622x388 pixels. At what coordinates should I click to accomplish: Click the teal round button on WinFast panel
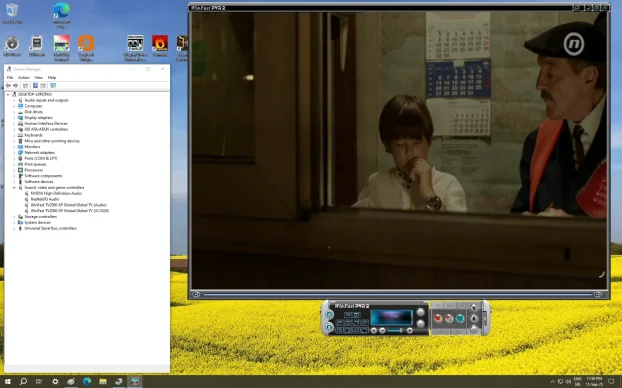[x=460, y=318]
